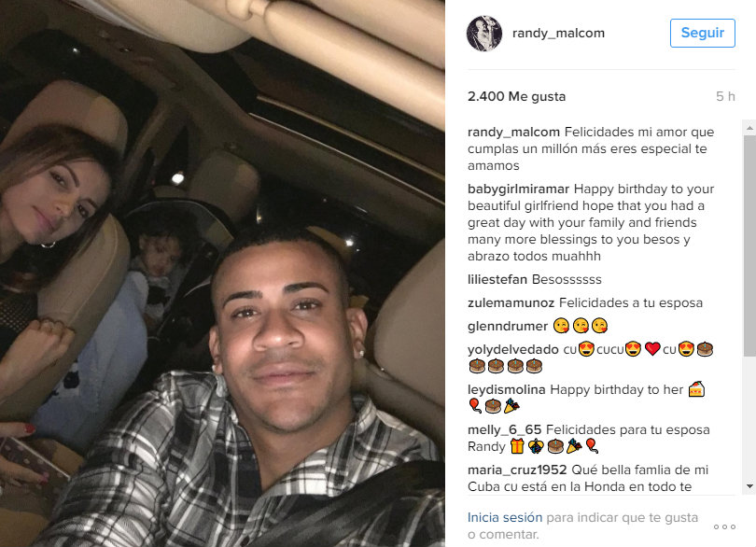Click the comments scrollbar down arrow
756x547 pixels.
[x=749, y=486]
